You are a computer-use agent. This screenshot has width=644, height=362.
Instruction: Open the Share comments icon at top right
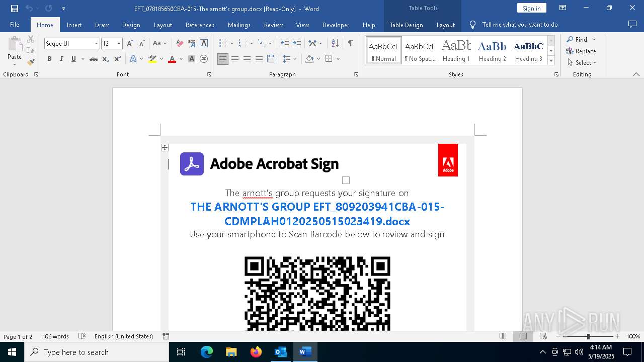click(x=632, y=24)
